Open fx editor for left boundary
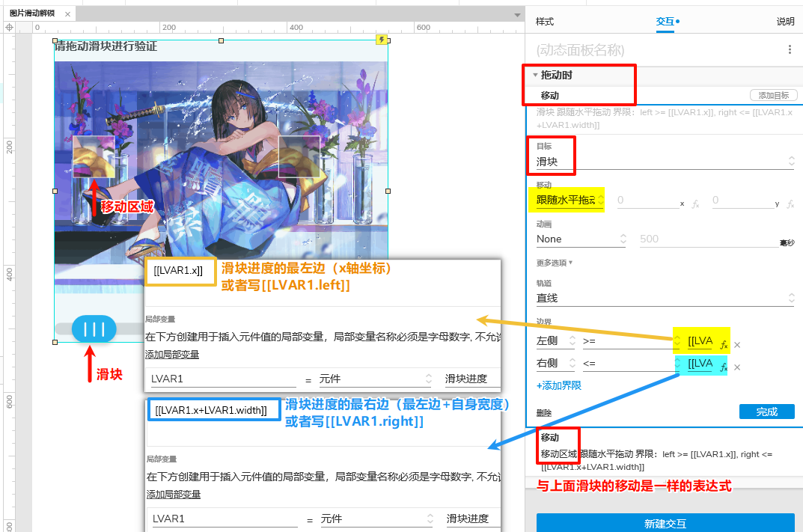The height and width of the screenshot is (532, 803). pyautogui.click(x=724, y=345)
